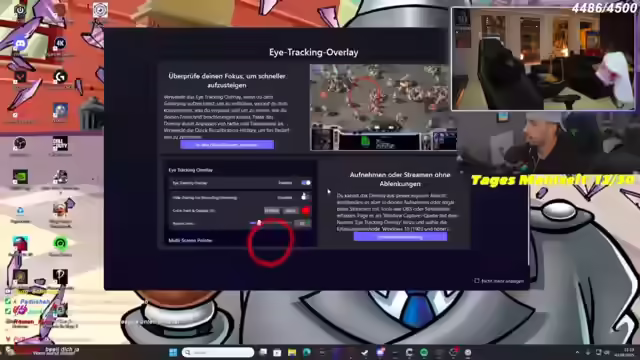Click the purple button under 'Überprüfe deinen Fokus'
The height and width of the screenshot is (360, 640).
point(227,144)
